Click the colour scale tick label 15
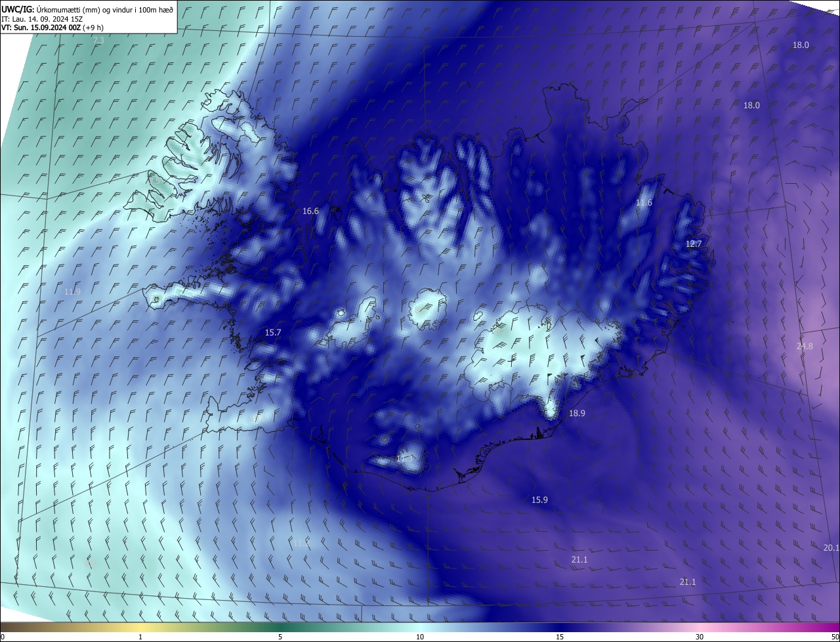 [560, 637]
